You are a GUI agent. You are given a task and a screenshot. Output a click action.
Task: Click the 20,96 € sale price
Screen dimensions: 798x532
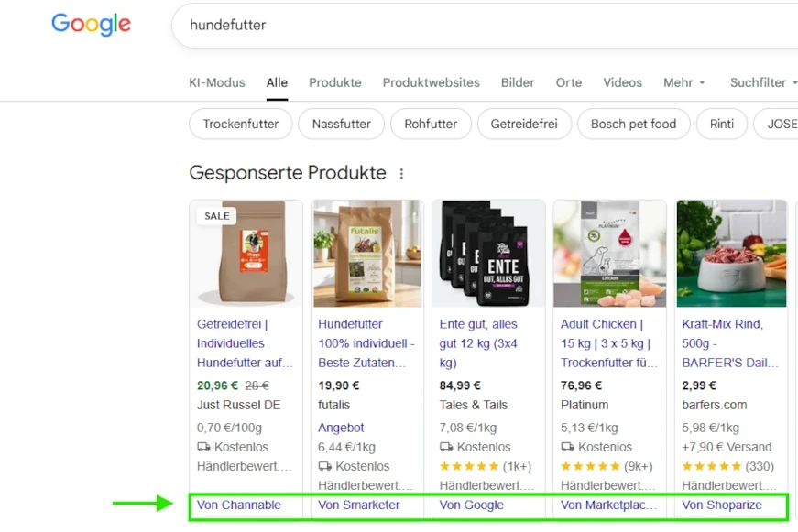217,385
